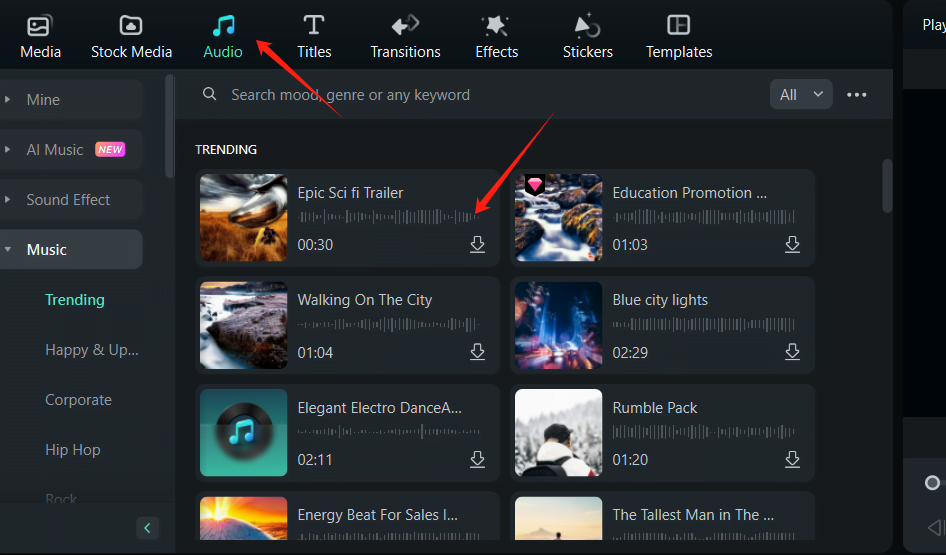
Task: Click the NEW badge beside AI Music
Action: [110, 150]
